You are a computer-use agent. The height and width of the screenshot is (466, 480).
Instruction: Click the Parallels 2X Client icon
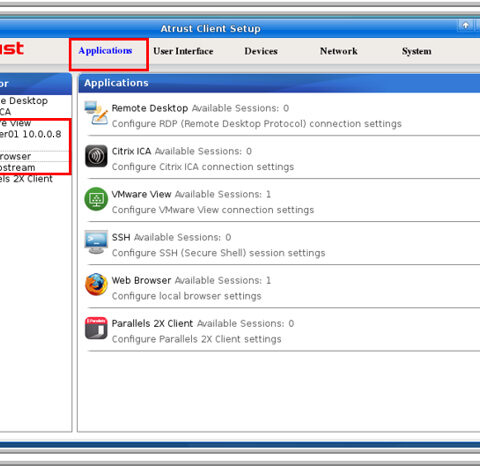(96, 328)
